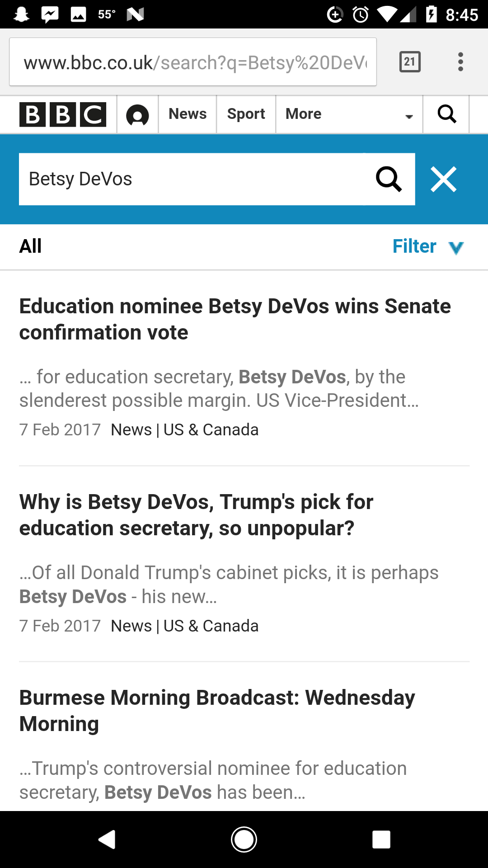
Task: Tap the BBC logo
Action: click(x=63, y=114)
